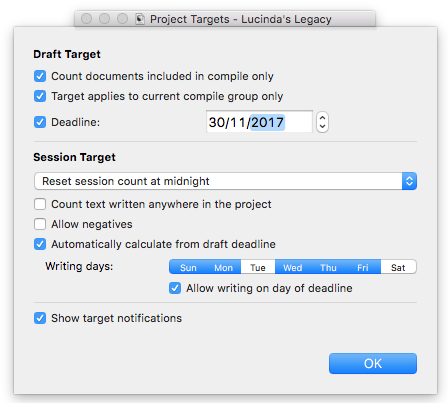
Task: Disable the Deadline checkbox
Action: click(x=40, y=122)
